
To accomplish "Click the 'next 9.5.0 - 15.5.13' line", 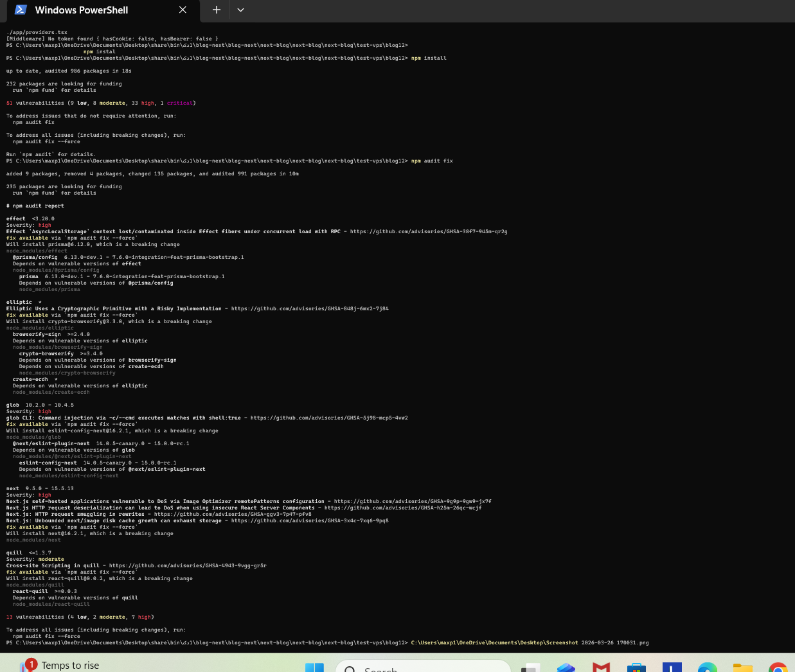I will coord(40,488).
